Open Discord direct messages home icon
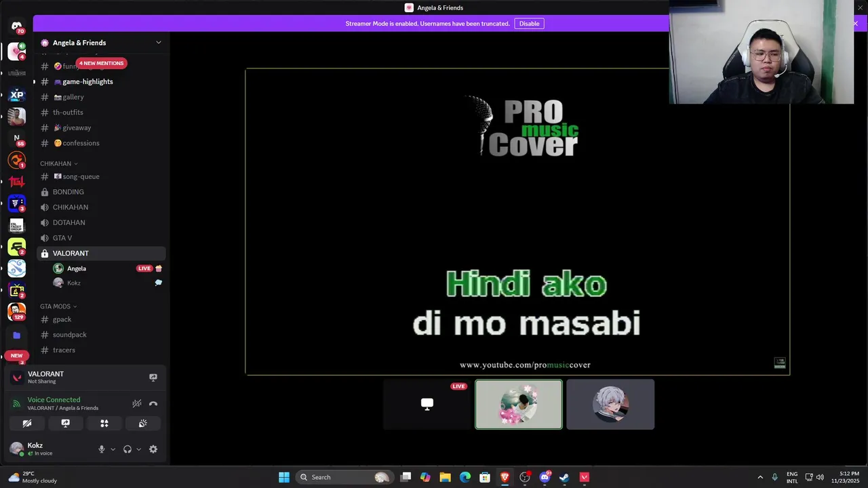Viewport: 868px width, 488px height. coord(17,26)
